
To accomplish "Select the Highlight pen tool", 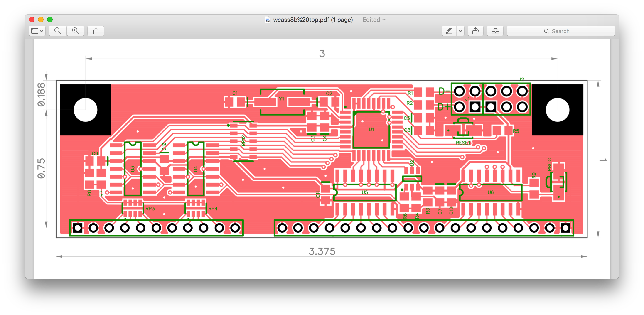I will [449, 31].
